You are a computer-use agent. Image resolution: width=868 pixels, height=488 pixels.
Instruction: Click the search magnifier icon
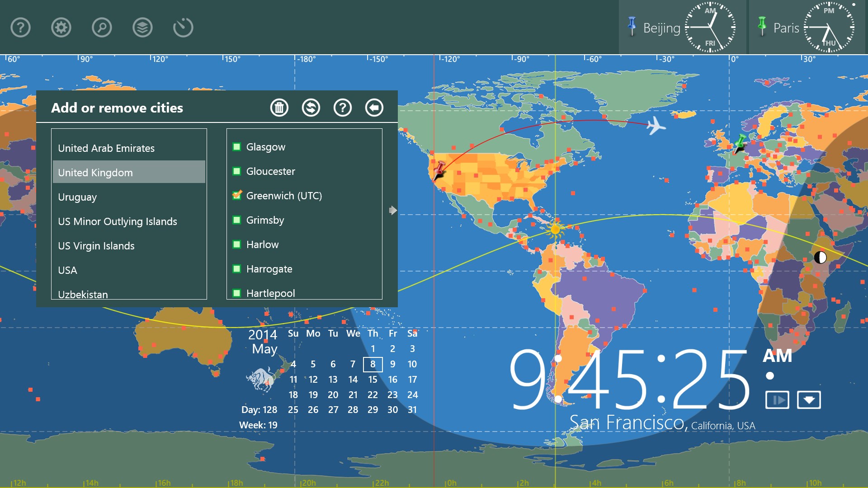coord(102,28)
